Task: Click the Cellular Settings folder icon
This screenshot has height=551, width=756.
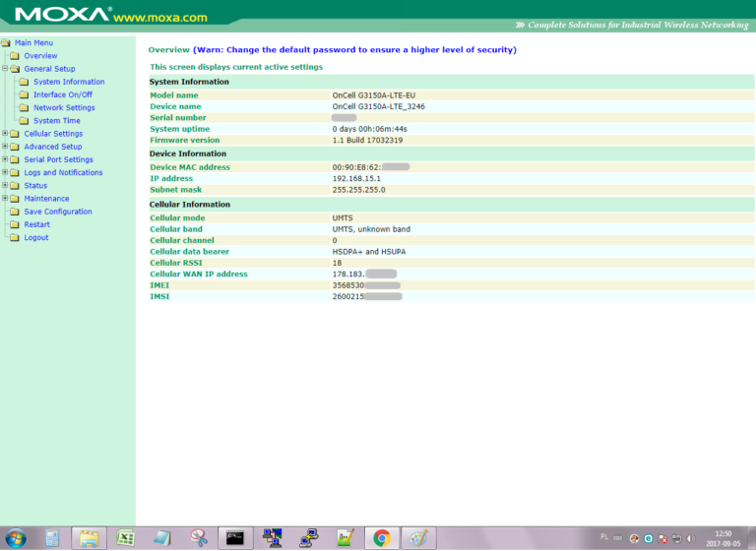Action: (x=15, y=134)
